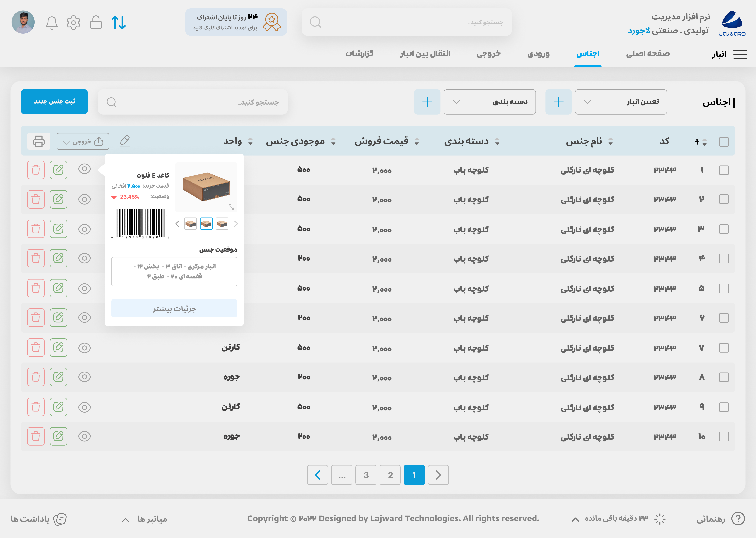Click the unlock padlock icon
This screenshot has width=756, height=538.
[x=96, y=23]
